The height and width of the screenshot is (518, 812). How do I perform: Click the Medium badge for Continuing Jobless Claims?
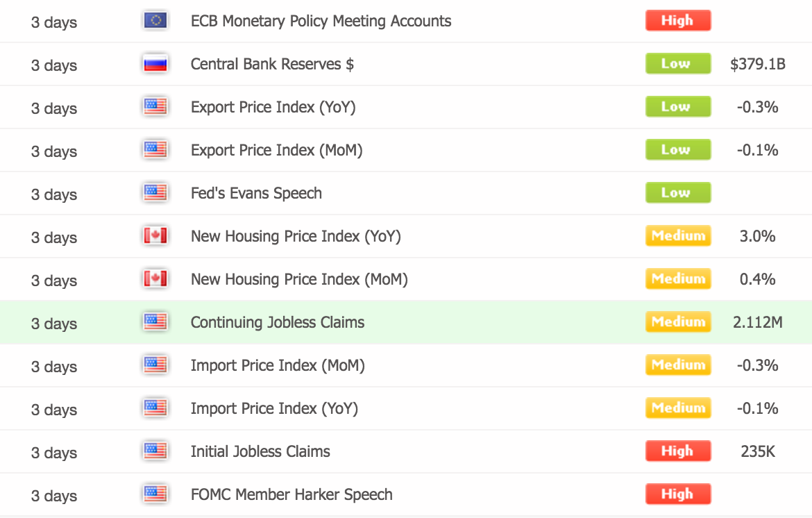tap(677, 322)
